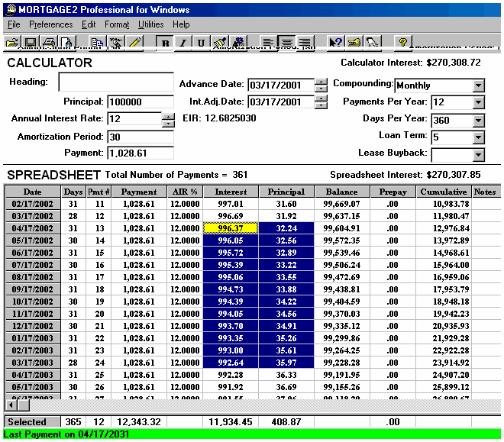Toggle Italic formatting button
This screenshot has width=504, height=442.
click(183, 43)
